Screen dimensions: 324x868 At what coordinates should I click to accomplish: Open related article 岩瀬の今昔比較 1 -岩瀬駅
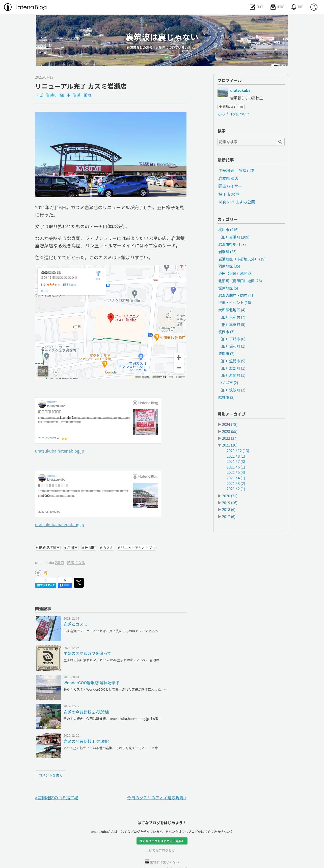[86, 741]
